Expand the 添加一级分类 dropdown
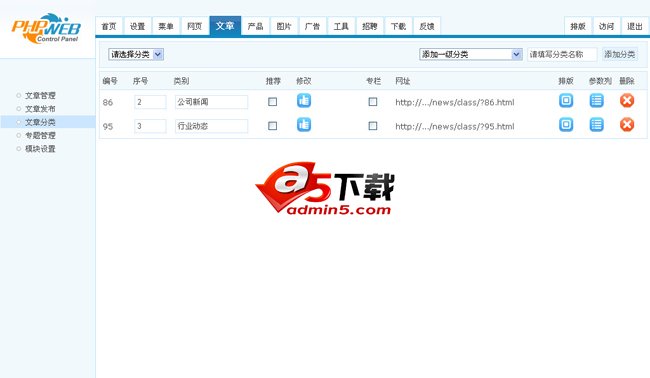 (471, 54)
